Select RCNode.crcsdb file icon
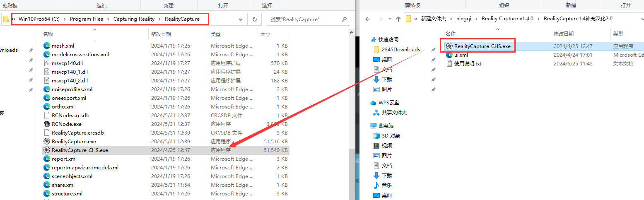 tap(46, 115)
